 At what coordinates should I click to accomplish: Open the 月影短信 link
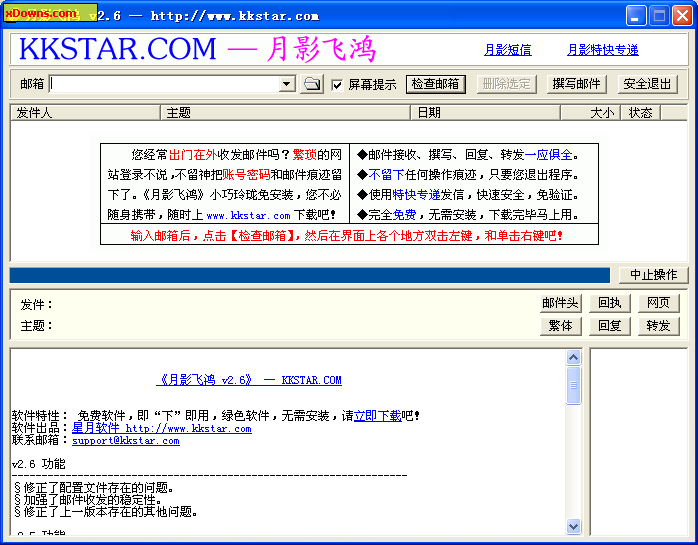point(507,50)
